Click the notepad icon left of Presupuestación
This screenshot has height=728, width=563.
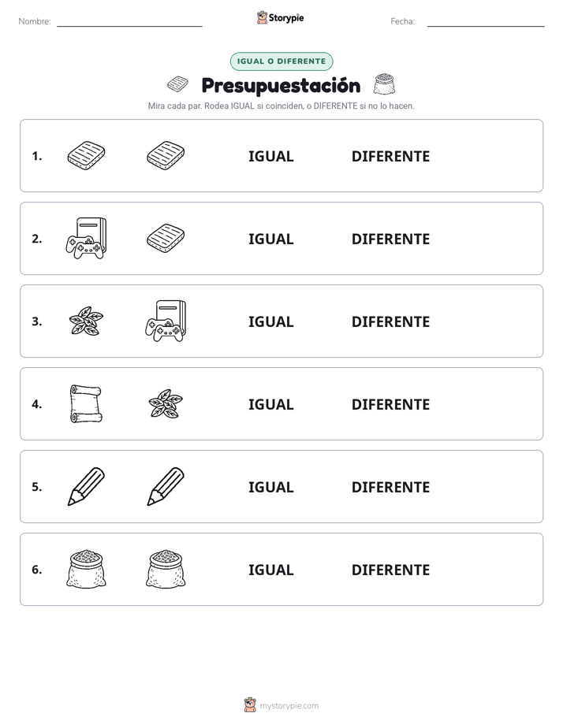[178, 84]
